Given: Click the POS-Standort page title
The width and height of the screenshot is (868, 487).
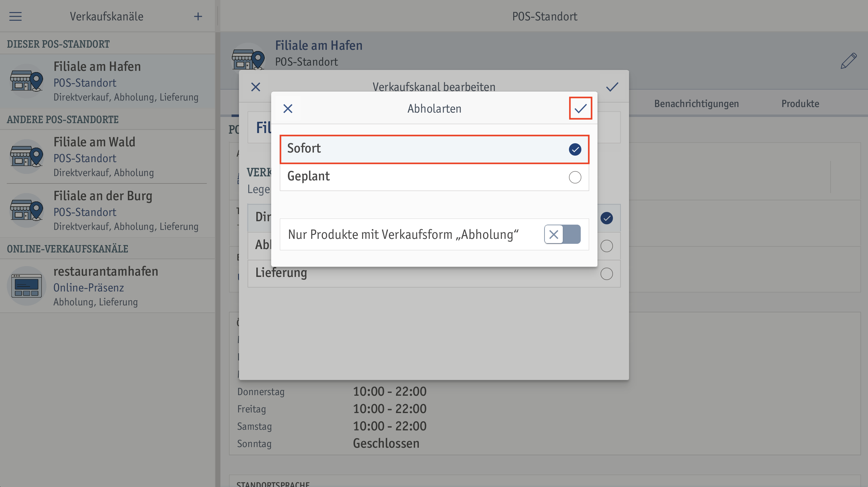Looking at the screenshot, I should click(x=545, y=16).
